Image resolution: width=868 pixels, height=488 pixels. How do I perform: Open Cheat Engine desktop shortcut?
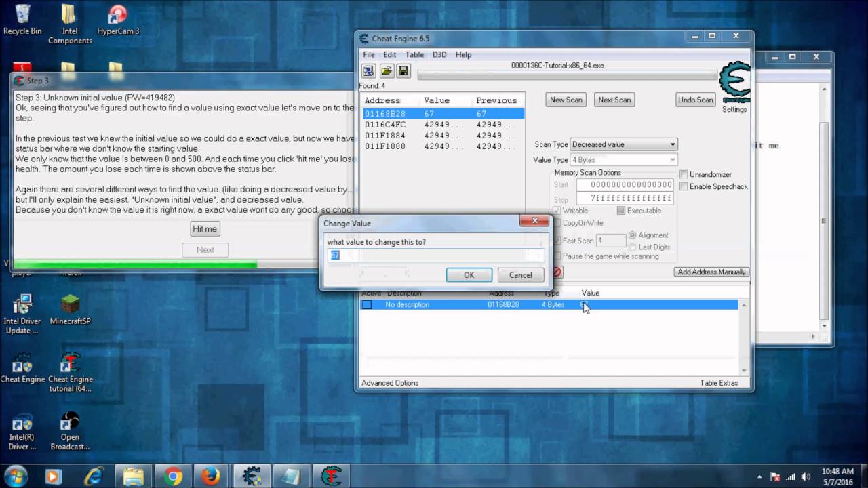coord(22,368)
